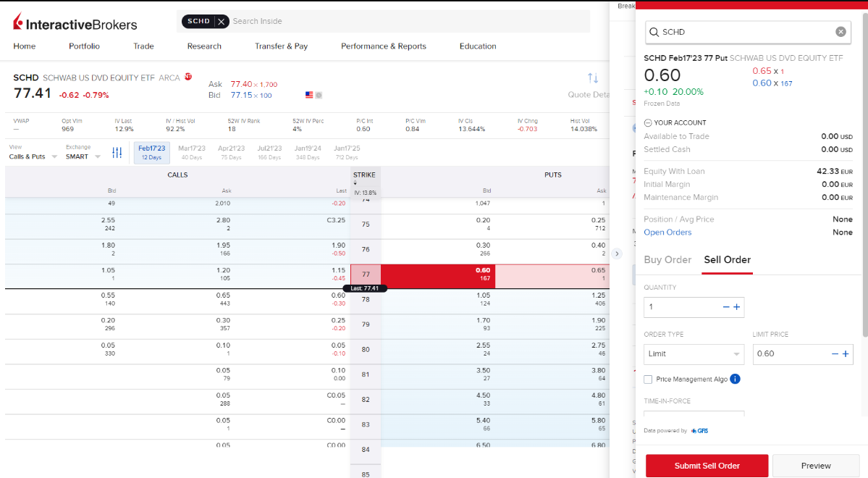Click the Interactive Brokers logo

click(75, 24)
